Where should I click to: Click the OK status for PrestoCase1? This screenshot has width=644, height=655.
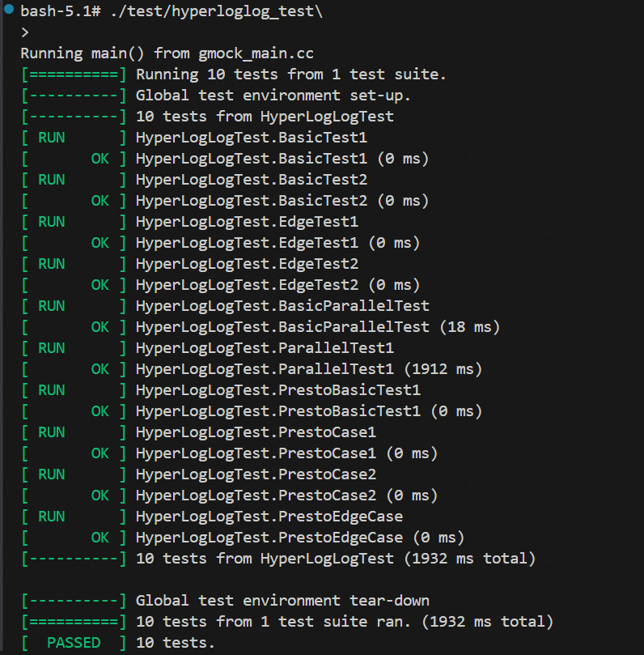pyautogui.click(x=100, y=453)
